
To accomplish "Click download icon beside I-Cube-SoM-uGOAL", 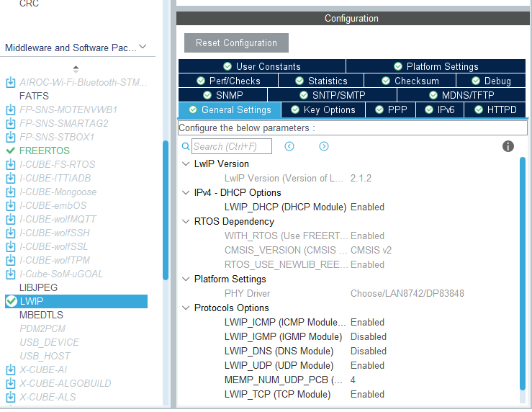I will pyautogui.click(x=11, y=274).
